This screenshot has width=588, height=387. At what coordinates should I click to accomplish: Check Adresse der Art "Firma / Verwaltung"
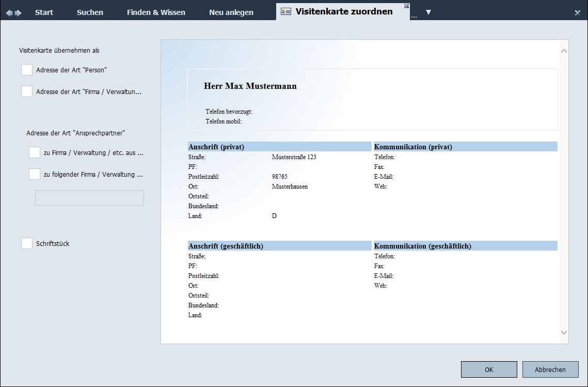[27, 91]
